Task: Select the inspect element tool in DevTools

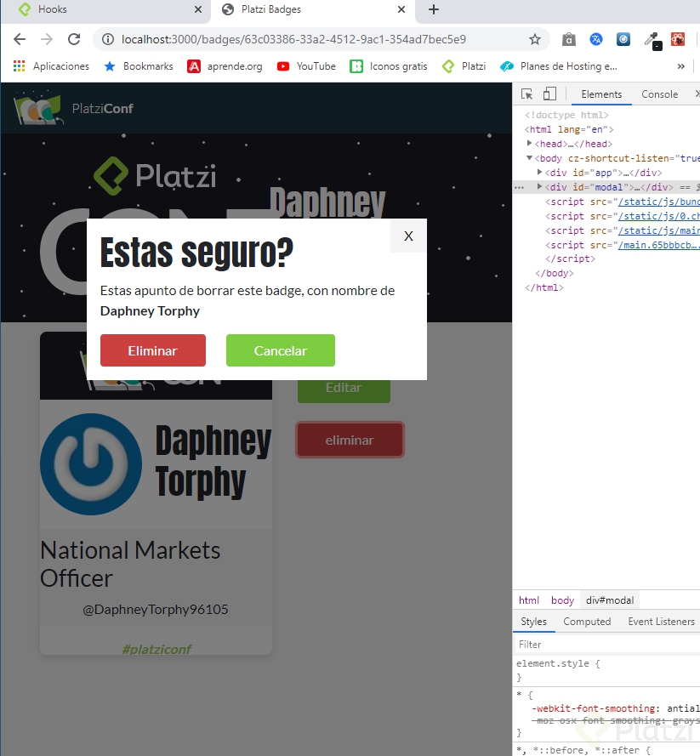Action: coord(526,94)
